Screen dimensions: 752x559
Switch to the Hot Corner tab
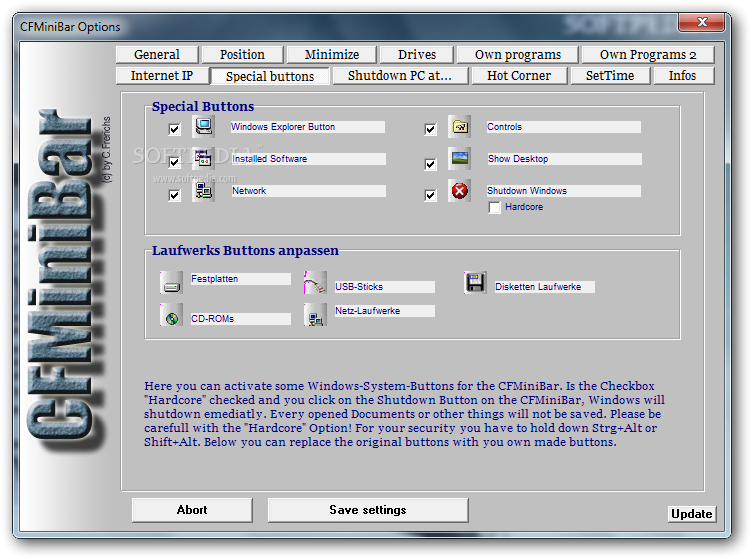[519, 76]
